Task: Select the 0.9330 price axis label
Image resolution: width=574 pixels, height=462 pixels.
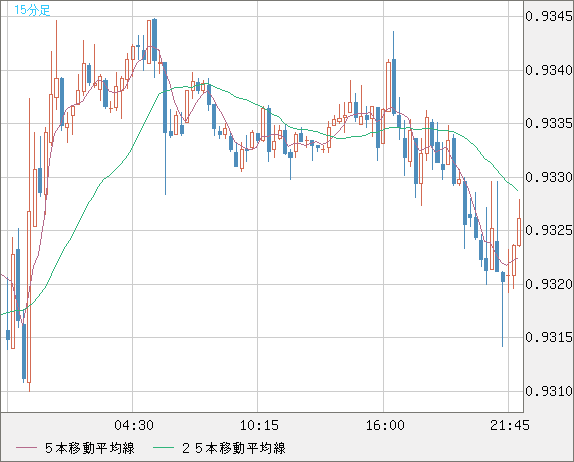Action: (549, 177)
